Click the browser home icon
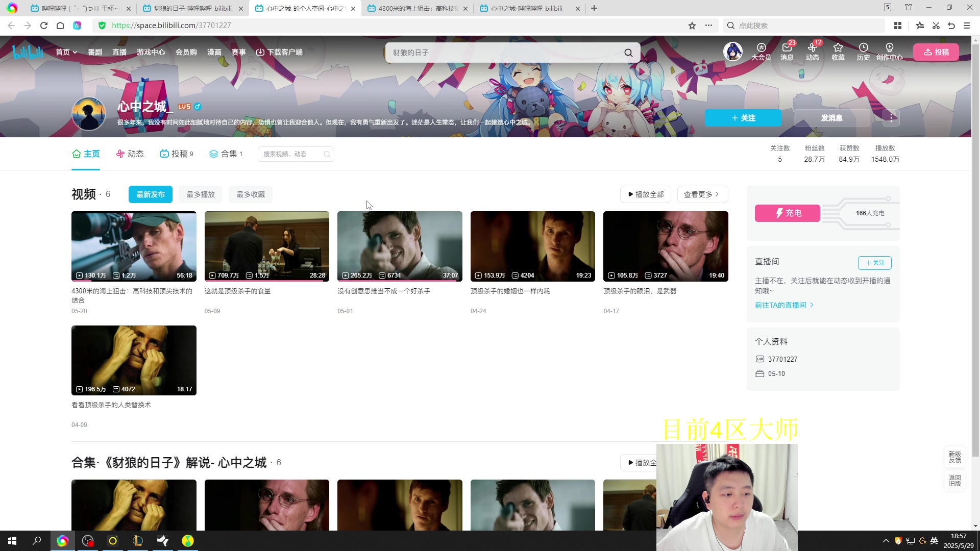This screenshot has width=980, height=551. [x=60, y=26]
